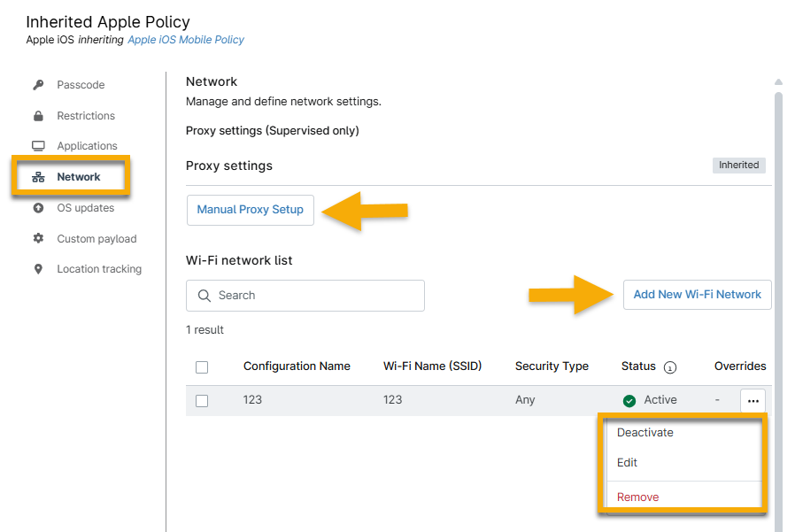Screen dimensions: 795x532
Task: Open the Apple iOS Mobile Policy link
Action: tap(186, 40)
